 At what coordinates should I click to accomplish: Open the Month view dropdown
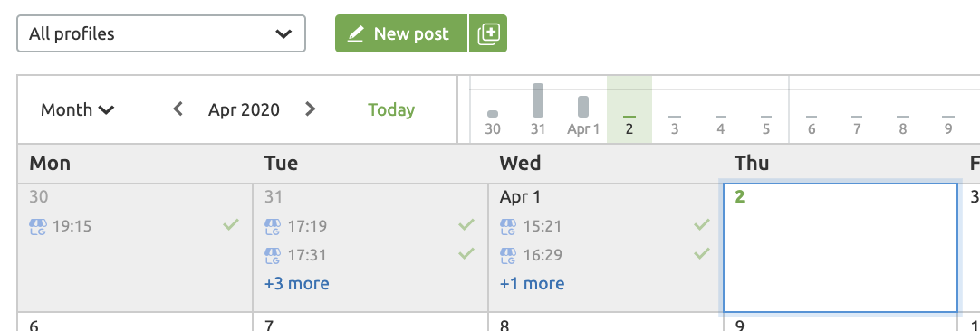pos(78,110)
